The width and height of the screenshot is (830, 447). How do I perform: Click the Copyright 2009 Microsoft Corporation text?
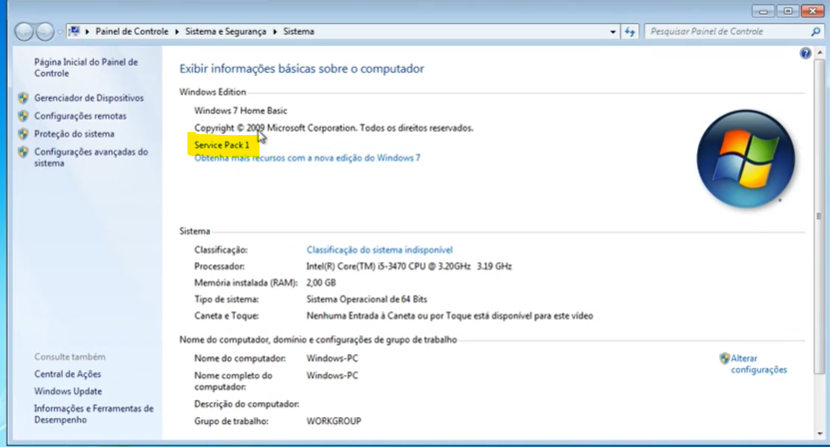333,128
